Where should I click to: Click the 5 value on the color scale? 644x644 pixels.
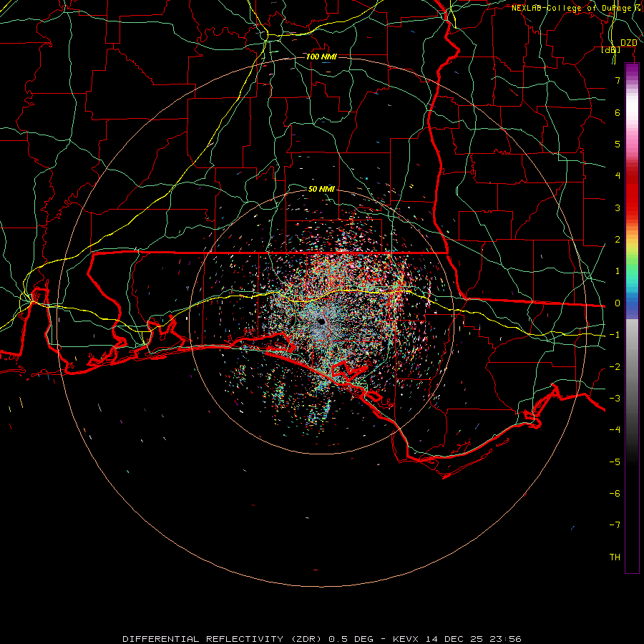coord(618,144)
